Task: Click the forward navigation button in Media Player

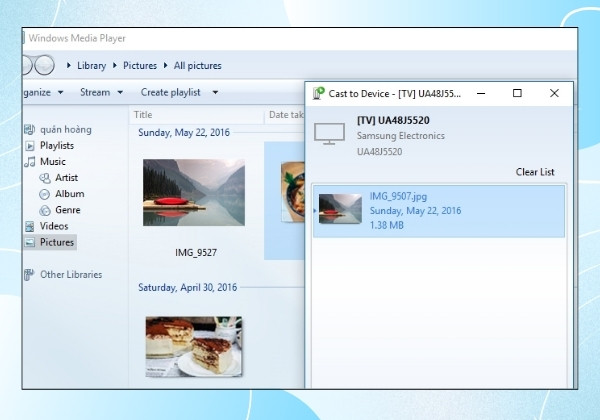Action: [44, 65]
